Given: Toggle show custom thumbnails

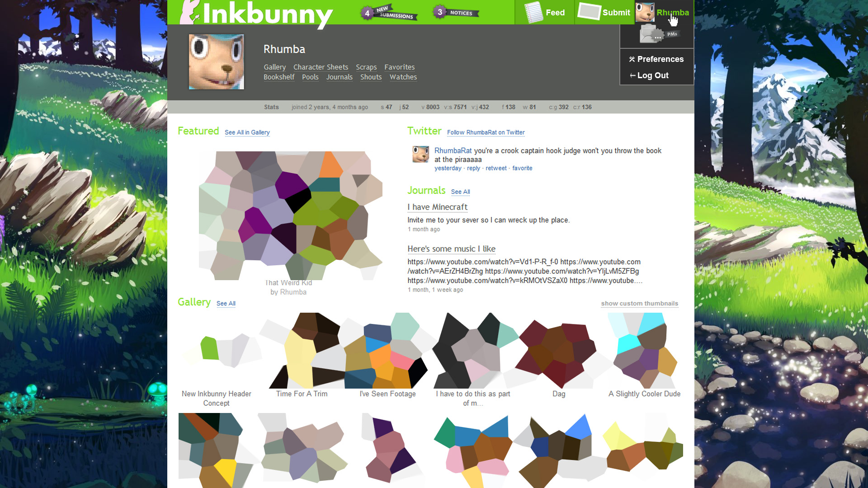Looking at the screenshot, I should tap(639, 304).
